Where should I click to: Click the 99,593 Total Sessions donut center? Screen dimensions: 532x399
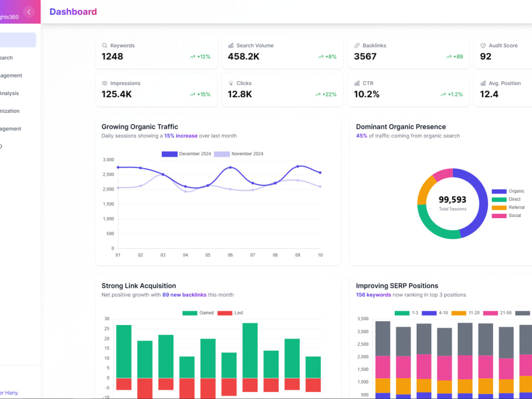click(452, 203)
